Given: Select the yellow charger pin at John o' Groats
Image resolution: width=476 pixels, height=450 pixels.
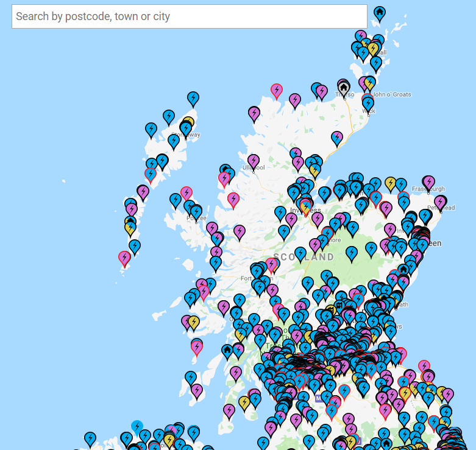Looking at the screenshot, I should [369, 83].
